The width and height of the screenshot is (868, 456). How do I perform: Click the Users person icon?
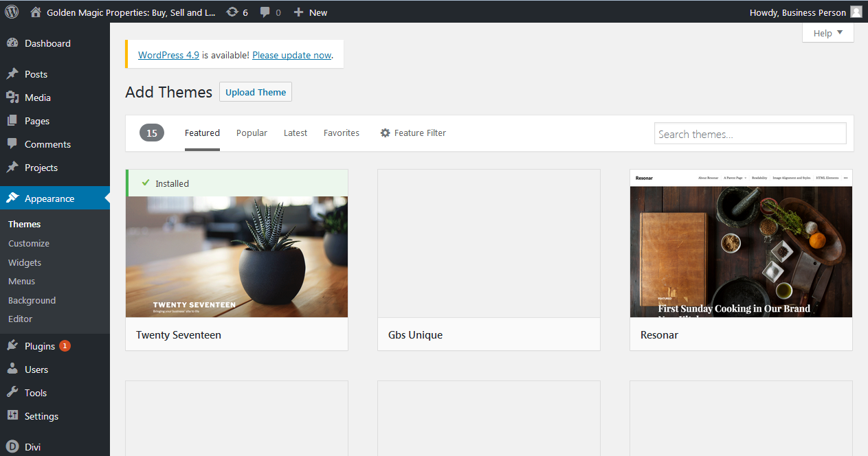click(12, 369)
